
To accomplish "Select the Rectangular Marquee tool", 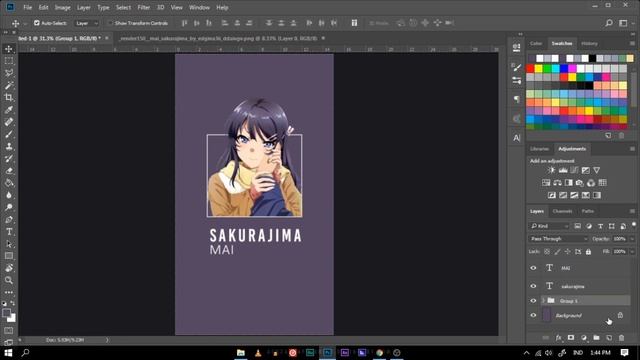I will click(9, 61).
